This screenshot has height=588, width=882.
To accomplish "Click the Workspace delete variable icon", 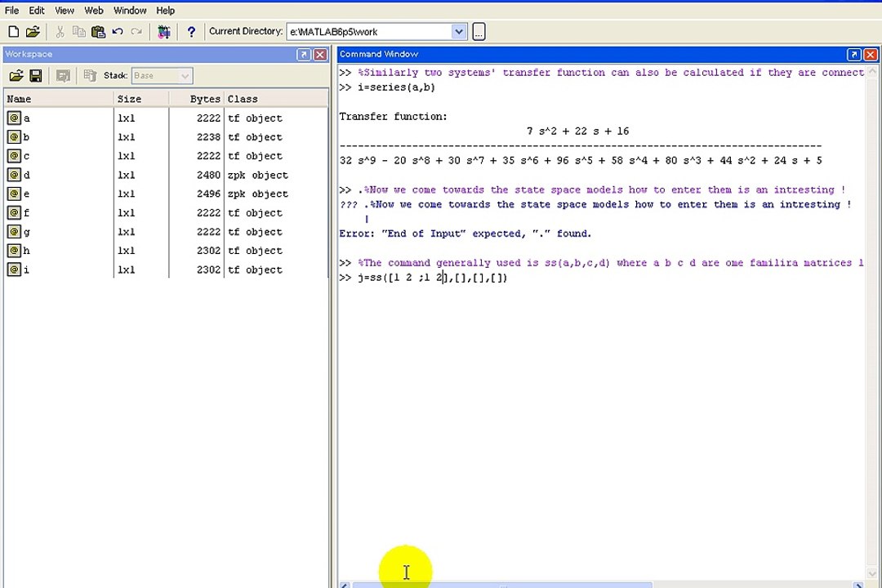I will pyautogui.click(x=90, y=75).
